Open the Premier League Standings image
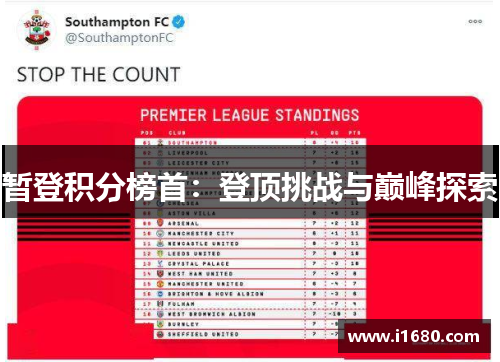500x362 pixels. pos(249,227)
